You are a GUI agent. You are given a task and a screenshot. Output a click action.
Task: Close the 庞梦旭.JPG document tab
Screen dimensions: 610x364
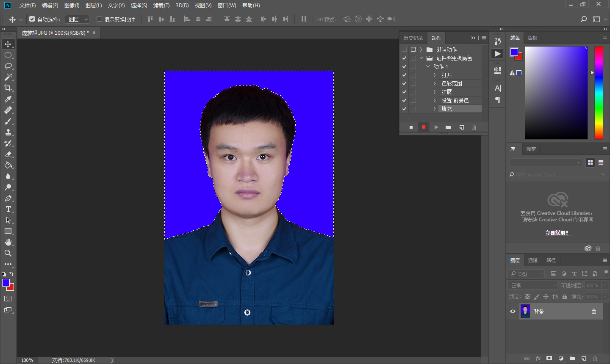click(94, 33)
